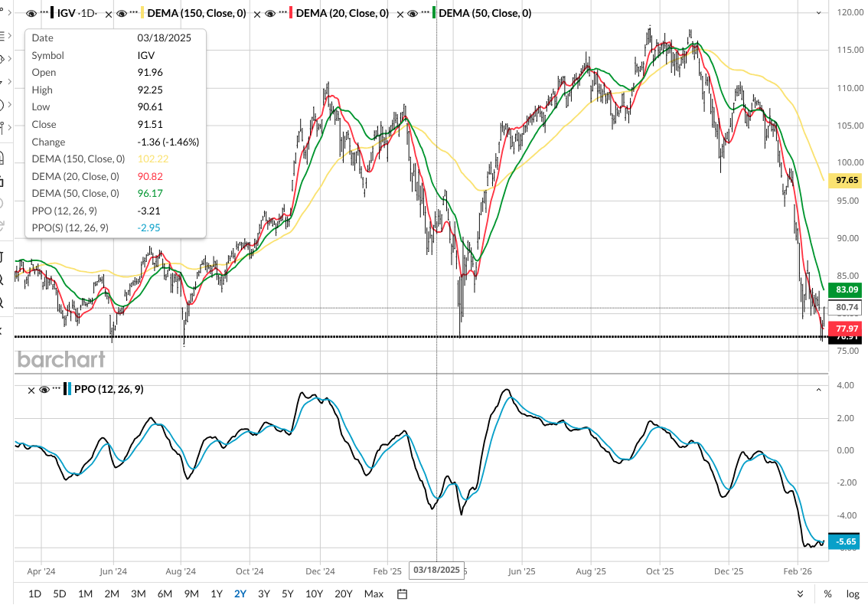Click the 03/18/2025 crosshair date label
868x605 pixels.
click(x=436, y=570)
